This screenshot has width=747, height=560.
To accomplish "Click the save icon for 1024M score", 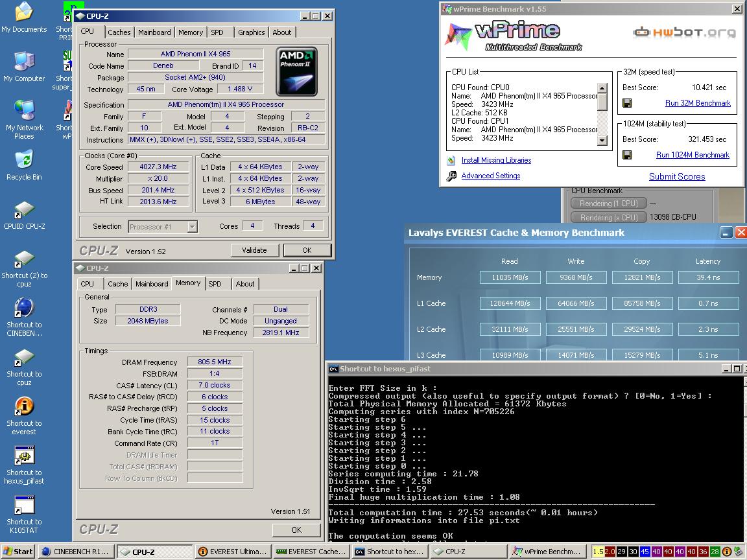I will (x=627, y=155).
